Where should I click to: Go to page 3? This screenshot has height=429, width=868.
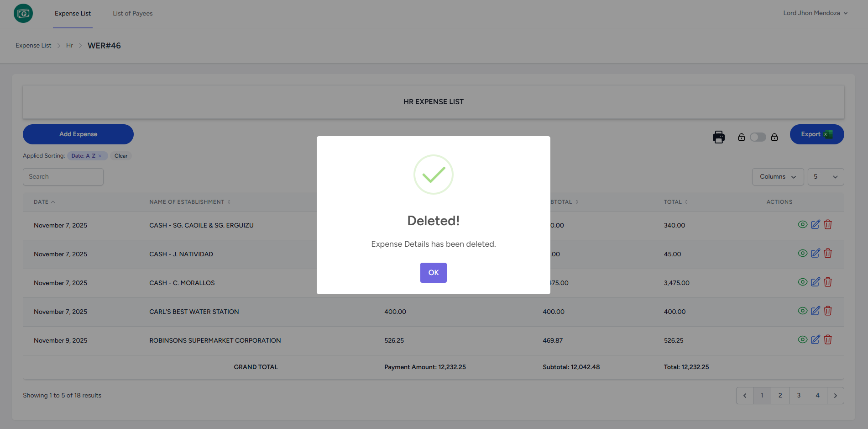click(x=799, y=396)
